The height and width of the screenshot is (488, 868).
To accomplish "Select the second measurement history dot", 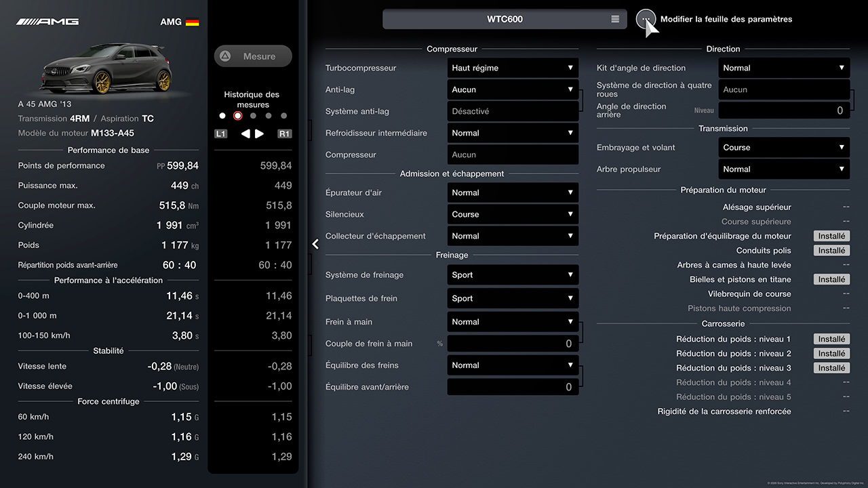I will [237, 116].
